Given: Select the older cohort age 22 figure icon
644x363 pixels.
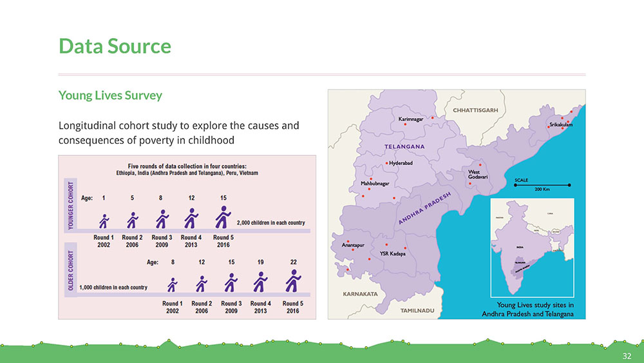Looking at the screenshot, I should pyautogui.click(x=293, y=280).
